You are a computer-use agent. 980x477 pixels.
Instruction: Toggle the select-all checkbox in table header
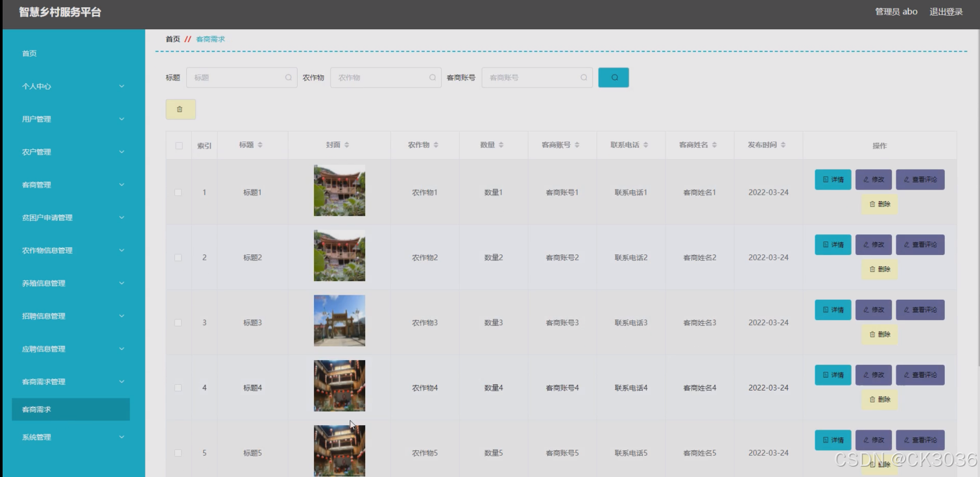pos(179,145)
